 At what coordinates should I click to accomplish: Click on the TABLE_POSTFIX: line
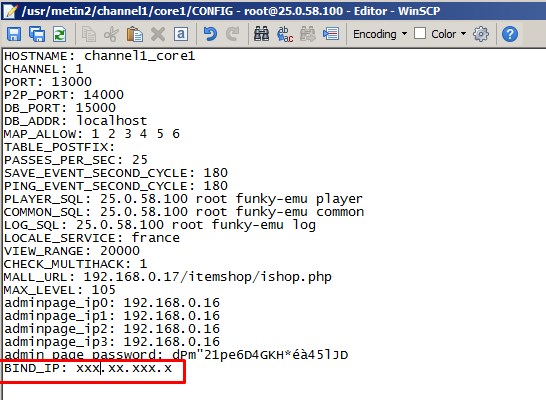[x=59, y=147]
